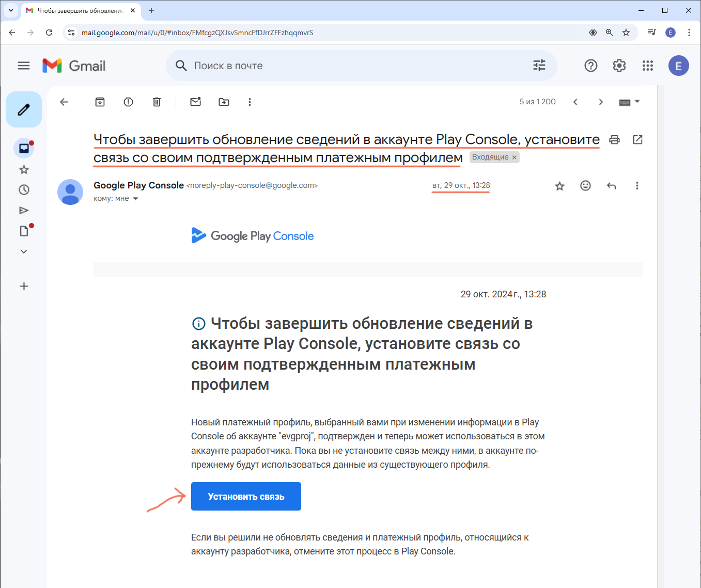701x588 pixels.
Task: Move the email to a folder
Action: (x=224, y=102)
